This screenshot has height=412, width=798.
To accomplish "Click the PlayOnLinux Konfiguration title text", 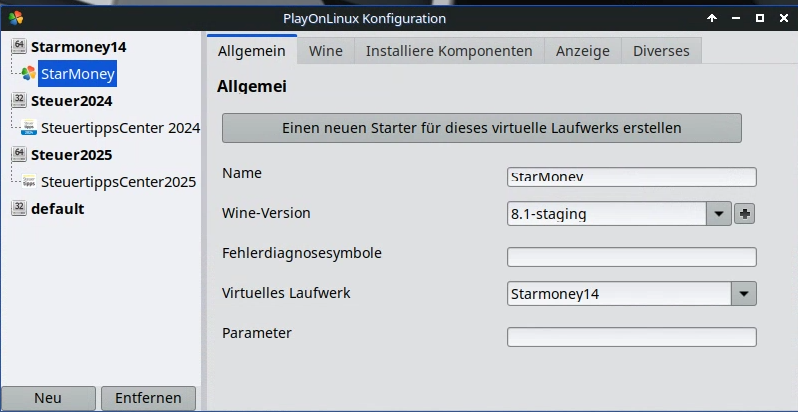I will click(x=364, y=19).
